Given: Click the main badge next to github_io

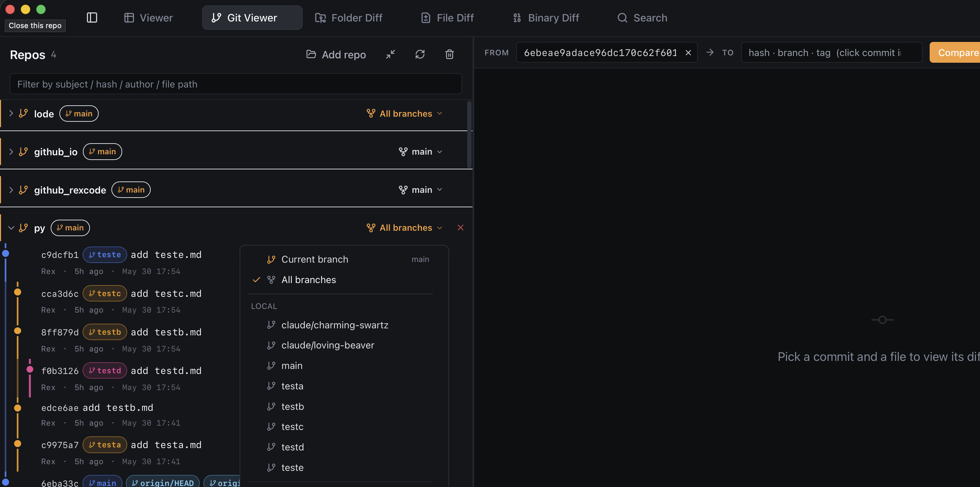Looking at the screenshot, I should [102, 151].
